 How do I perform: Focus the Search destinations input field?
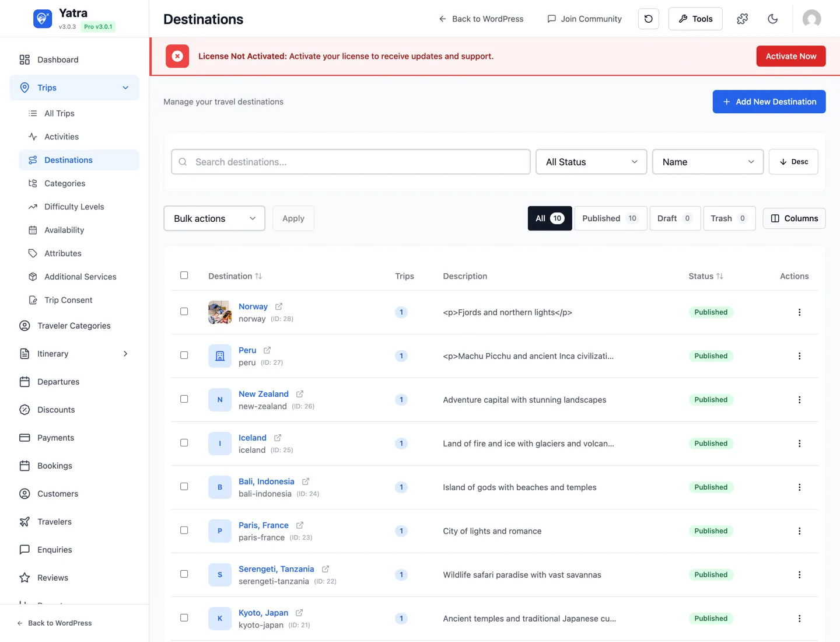351,162
